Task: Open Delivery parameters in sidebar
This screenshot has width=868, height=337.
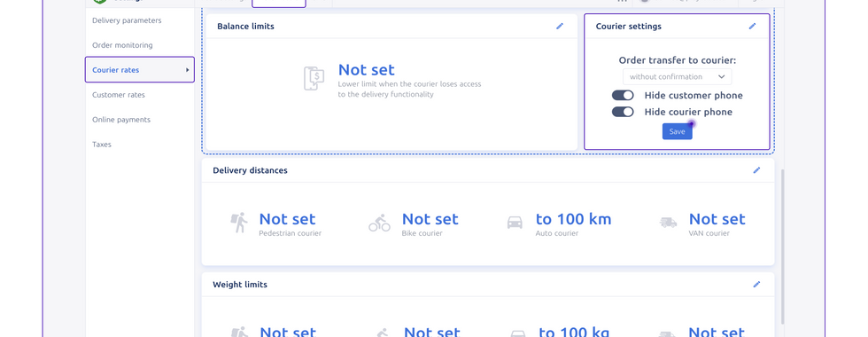Action: tap(127, 20)
